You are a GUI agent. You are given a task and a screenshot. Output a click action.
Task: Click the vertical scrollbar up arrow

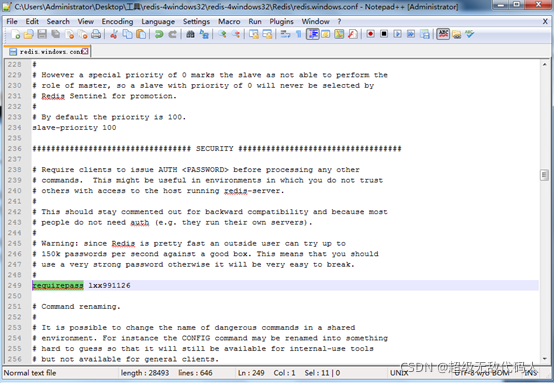coord(544,64)
